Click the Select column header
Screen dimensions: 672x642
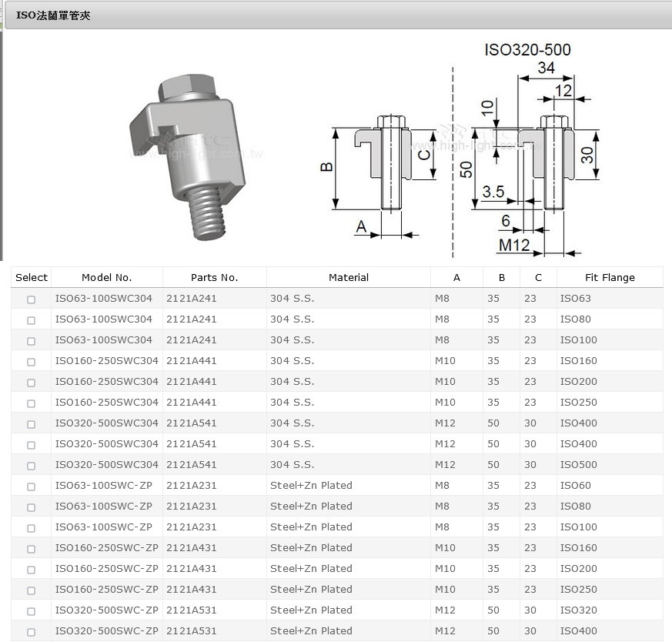pyautogui.click(x=31, y=277)
